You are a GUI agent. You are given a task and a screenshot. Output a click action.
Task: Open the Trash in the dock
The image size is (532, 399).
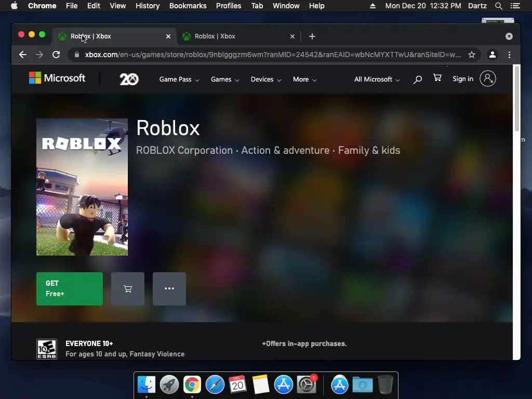[x=385, y=384]
